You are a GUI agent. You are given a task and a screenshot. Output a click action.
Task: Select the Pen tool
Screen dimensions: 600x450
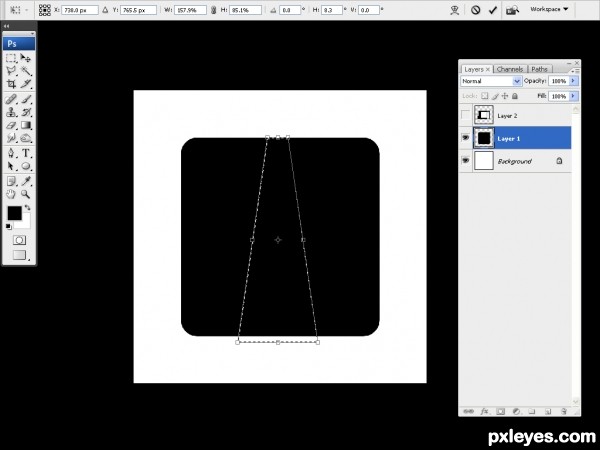[11, 153]
